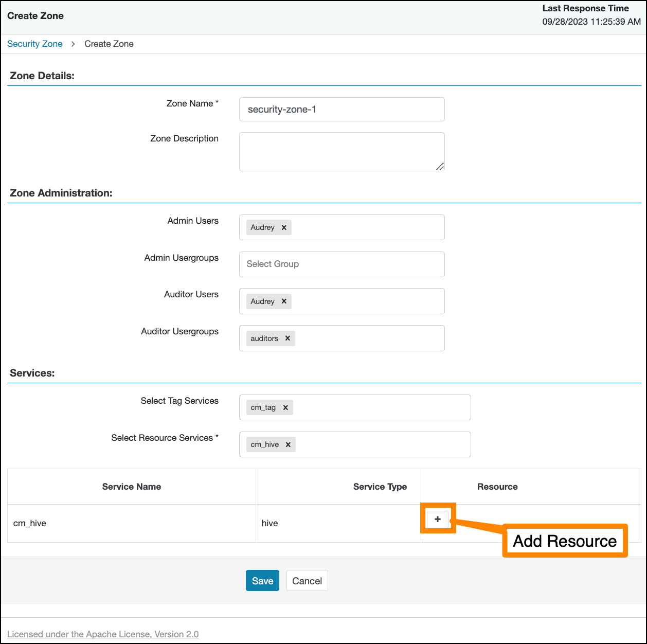The height and width of the screenshot is (644, 647).
Task: Remove cm_hive from Resource Services
Action: tap(288, 444)
